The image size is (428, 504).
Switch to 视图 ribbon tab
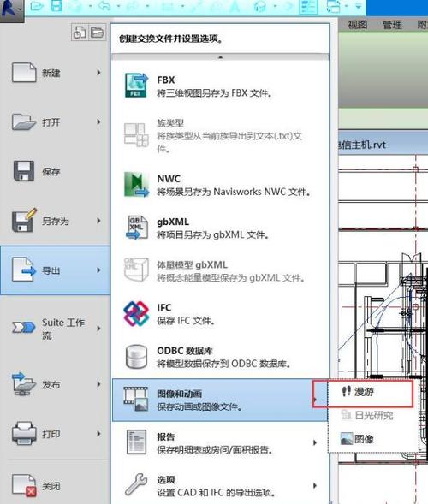(x=357, y=25)
